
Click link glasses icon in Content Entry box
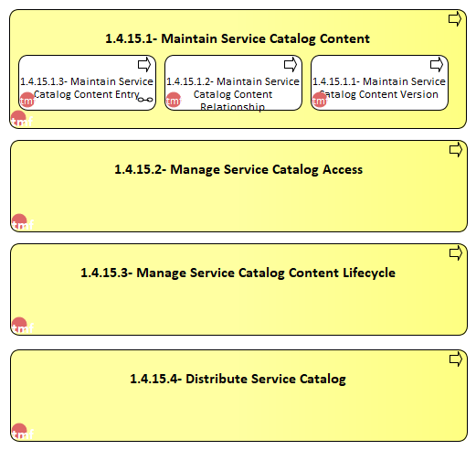(145, 100)
